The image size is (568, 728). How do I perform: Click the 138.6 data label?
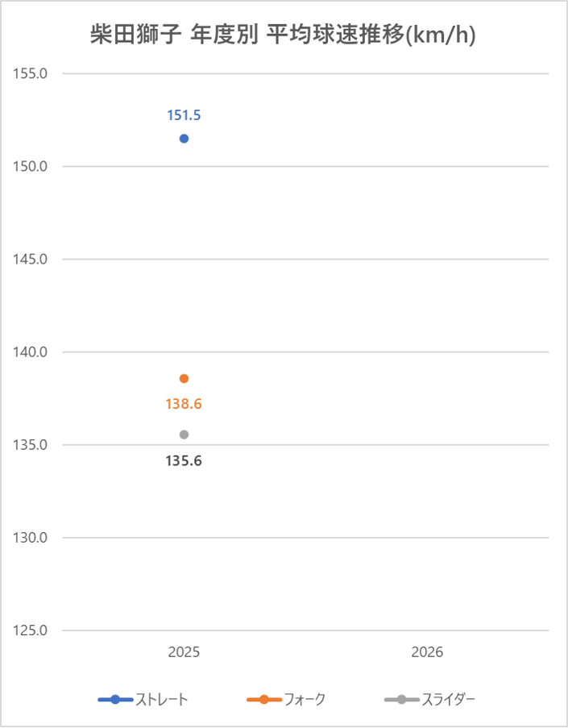184,404
